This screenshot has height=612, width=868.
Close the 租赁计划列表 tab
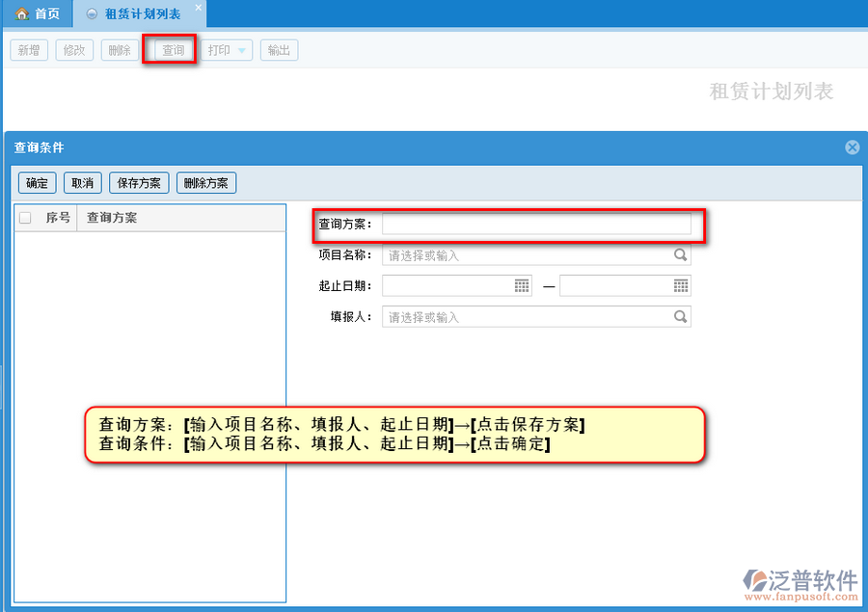pos(198,7)
